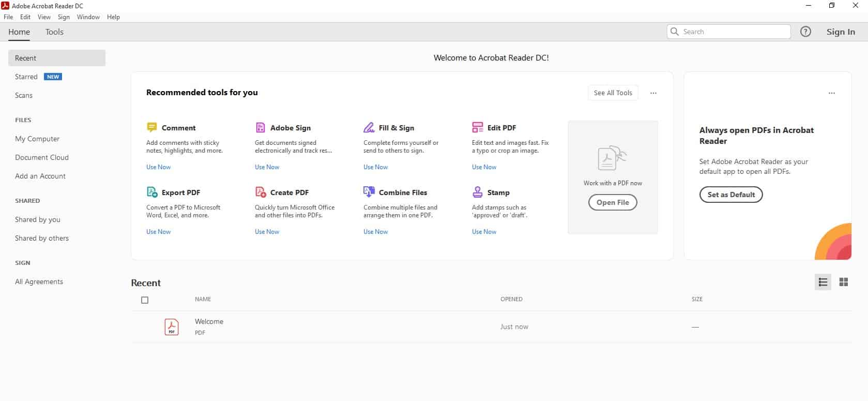Click the Export PDF tool title
The width and height of the screenshot is (868, 401).
180,192
